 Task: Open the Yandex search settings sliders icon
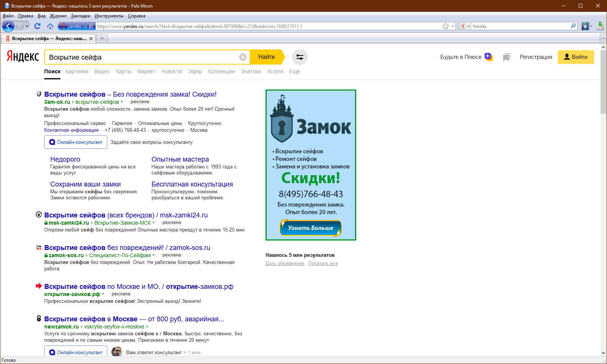[300, 57]
